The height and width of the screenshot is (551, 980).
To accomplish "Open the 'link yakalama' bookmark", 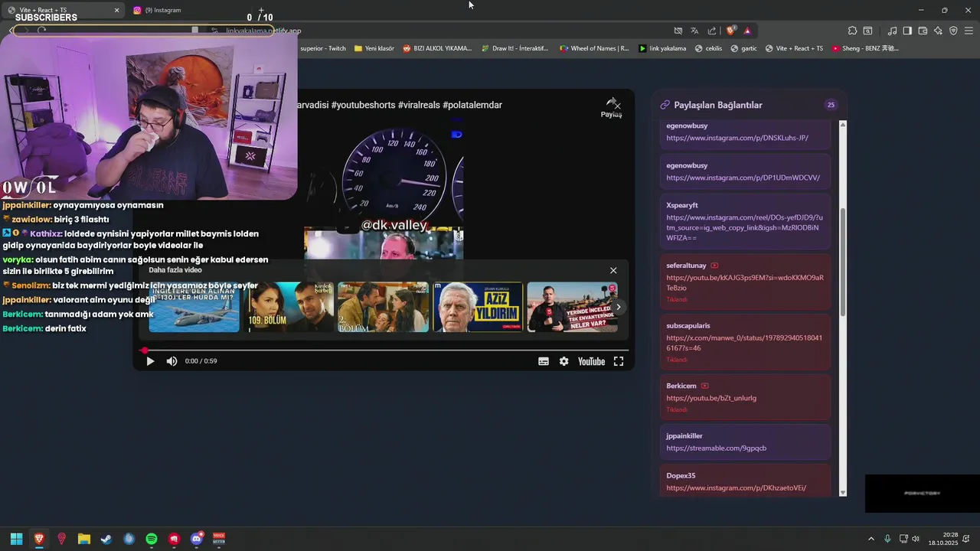I will tap(663, 48).
